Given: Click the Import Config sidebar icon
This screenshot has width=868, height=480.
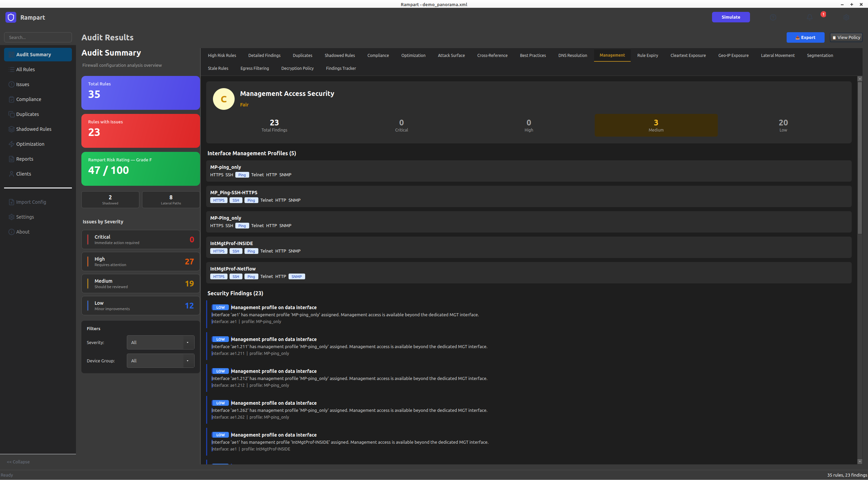Looking at the screenshot, I should coord(12,202).
